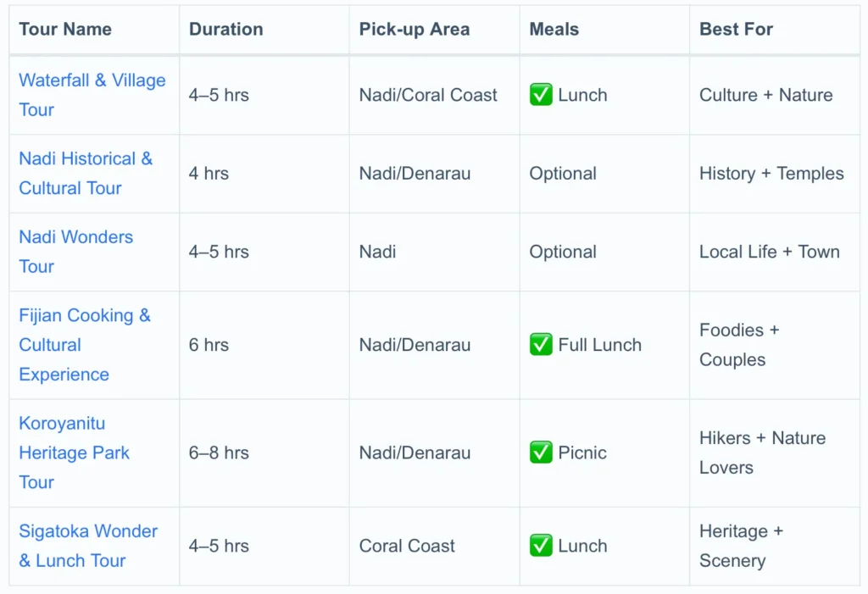Open Nadi Historical & Cultural Tour link
The width and height of the screenshot is (868, 594).
[x=86, y=159]
